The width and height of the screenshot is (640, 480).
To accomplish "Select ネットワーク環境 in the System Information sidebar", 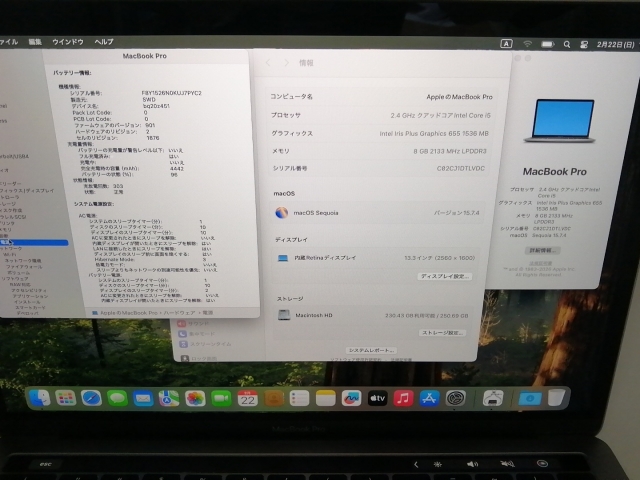I will (x=23, y=260).
